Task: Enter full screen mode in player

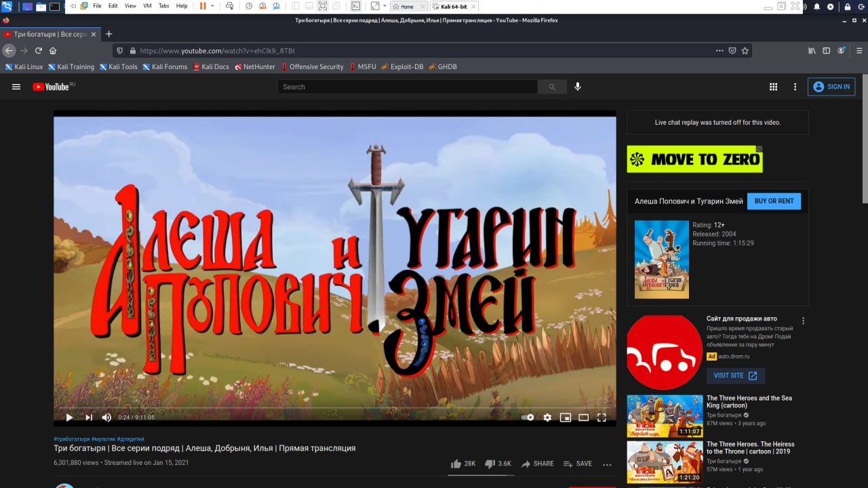Action: click(x=601, y=418)
